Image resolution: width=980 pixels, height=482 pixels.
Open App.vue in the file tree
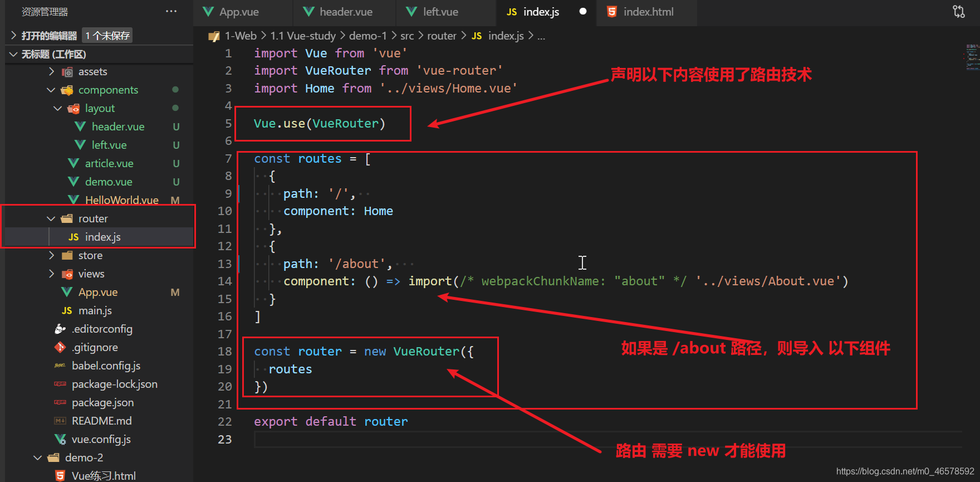point(98,292)
